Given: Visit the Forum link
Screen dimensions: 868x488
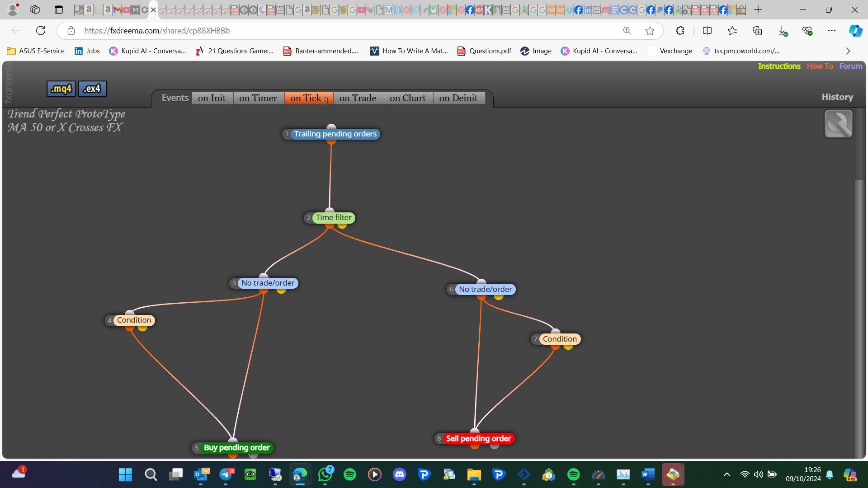Looking at the screenshot, I should [851, 66].
